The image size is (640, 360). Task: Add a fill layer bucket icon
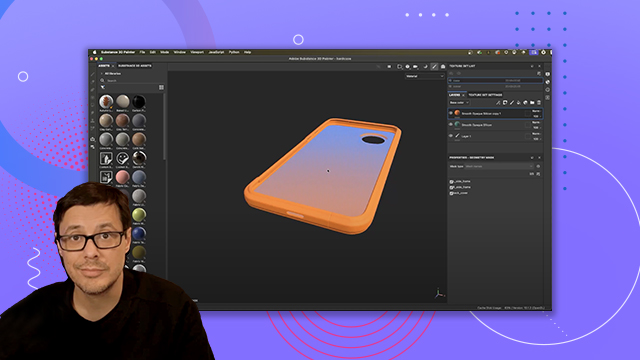coord(519,103)
